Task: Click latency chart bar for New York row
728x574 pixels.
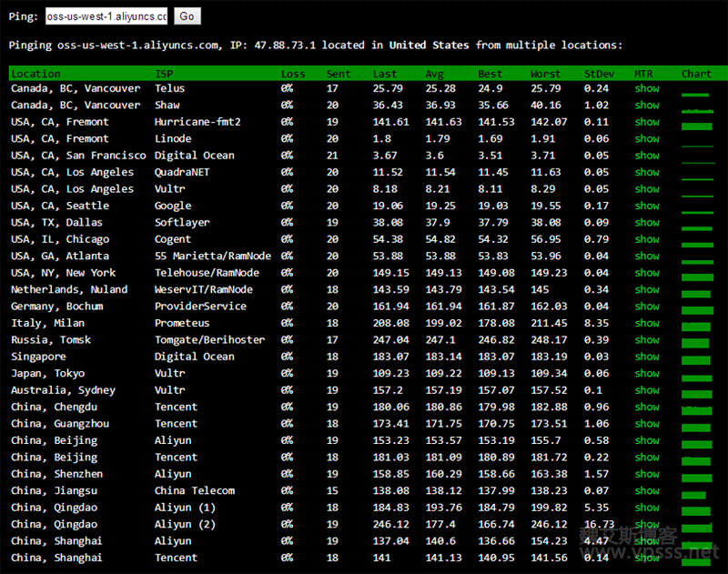Action: point(697,277)
